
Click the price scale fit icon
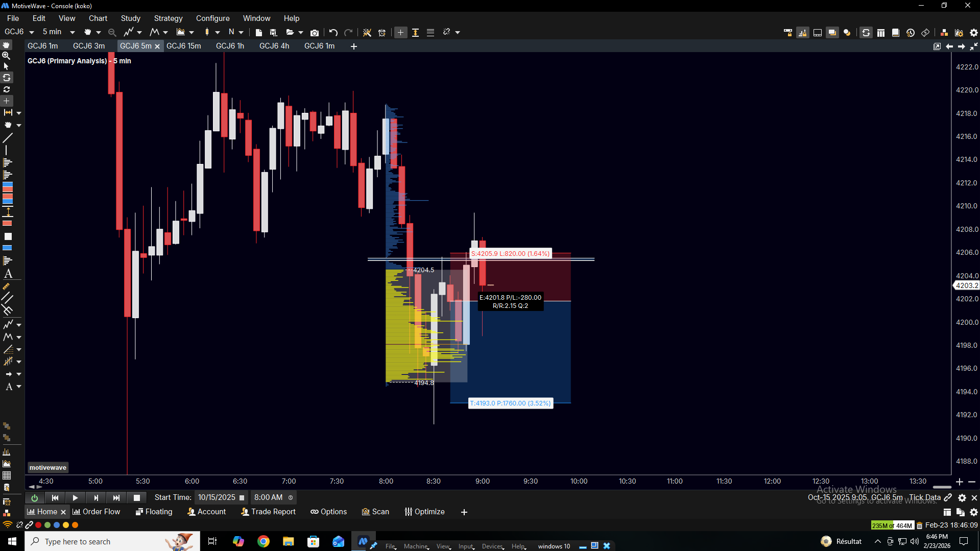point(416,32)
